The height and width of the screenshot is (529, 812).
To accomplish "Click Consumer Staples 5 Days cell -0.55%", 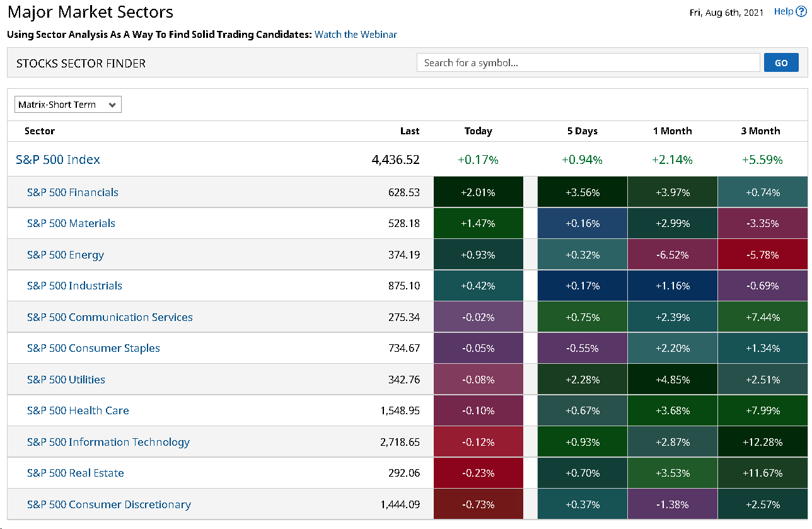I will 583,348.
